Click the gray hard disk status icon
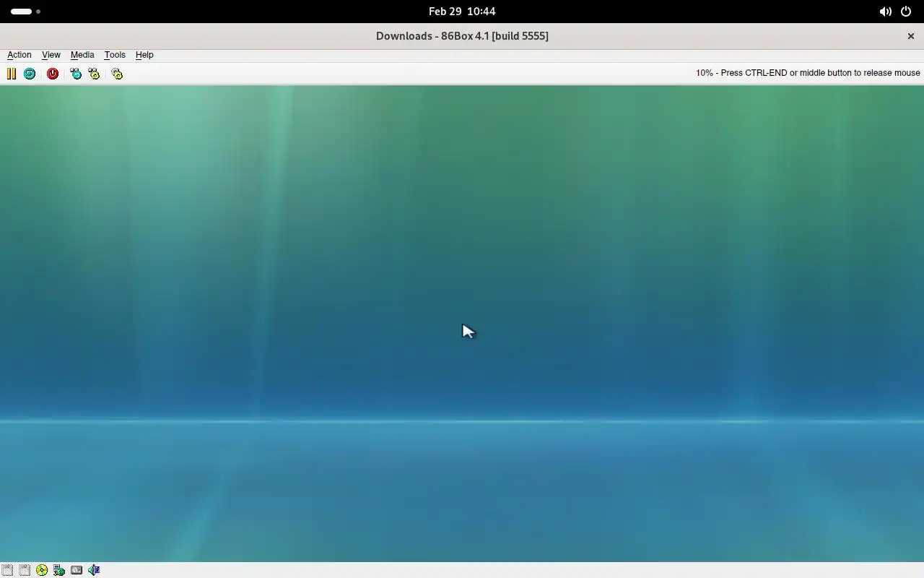 point(77,570)
